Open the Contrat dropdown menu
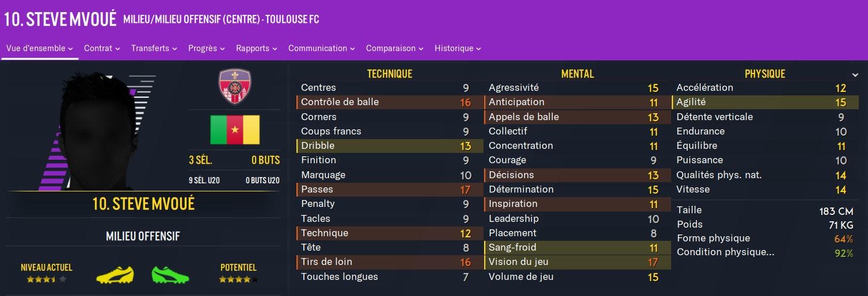 102,48
